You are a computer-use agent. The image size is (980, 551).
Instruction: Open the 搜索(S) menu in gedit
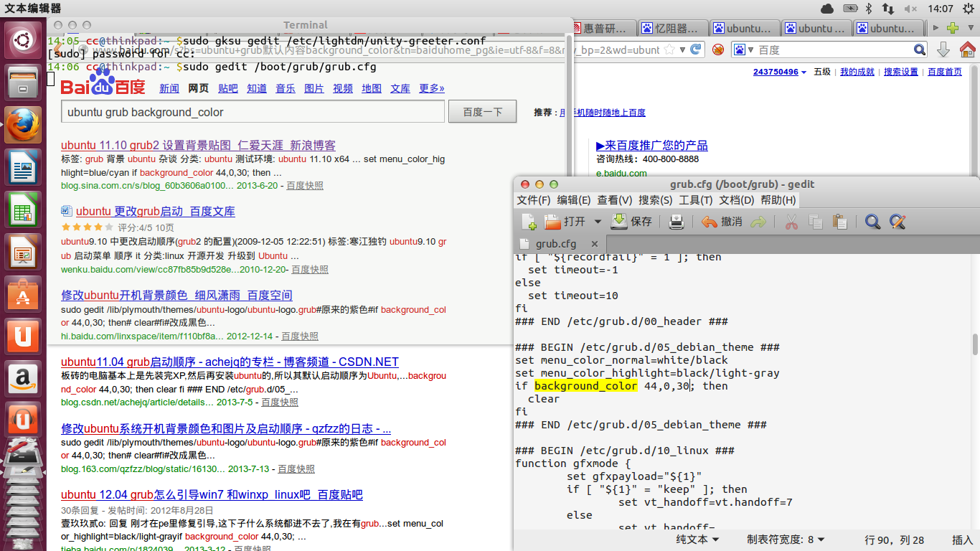coord(656,200)
